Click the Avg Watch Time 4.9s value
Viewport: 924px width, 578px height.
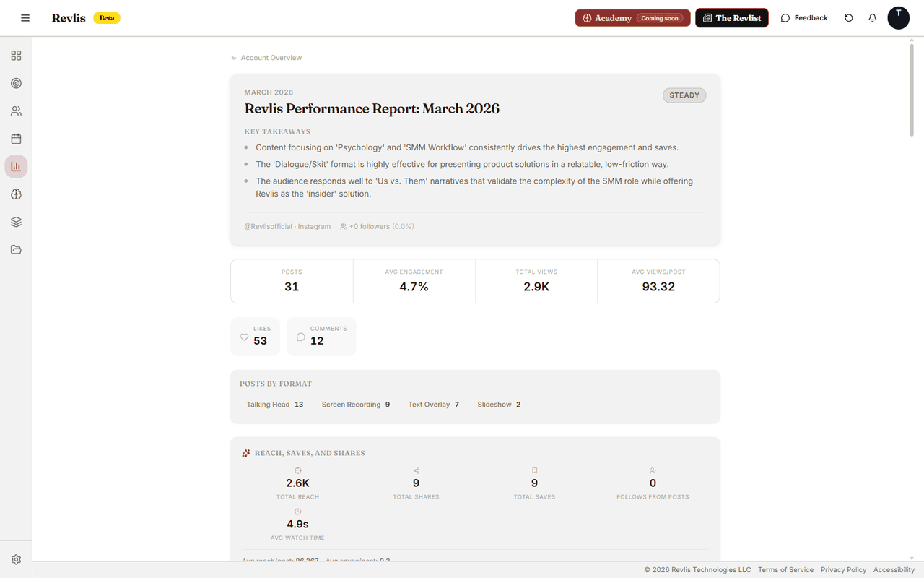pyautogui.click(x=297, y=525)
